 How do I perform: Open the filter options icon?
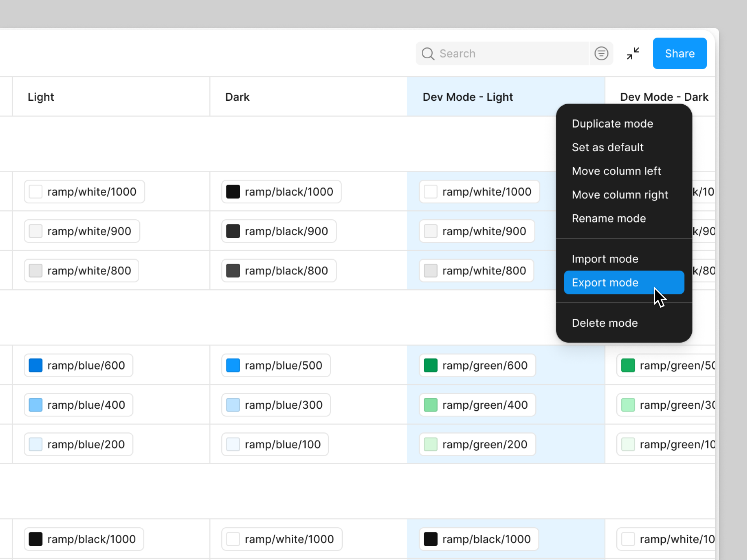[601, 54]
